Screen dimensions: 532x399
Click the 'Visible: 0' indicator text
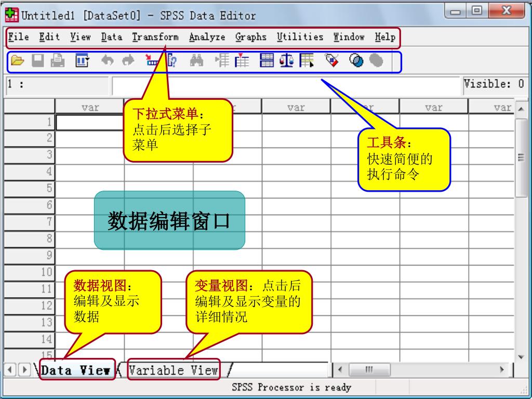point(494,84)
